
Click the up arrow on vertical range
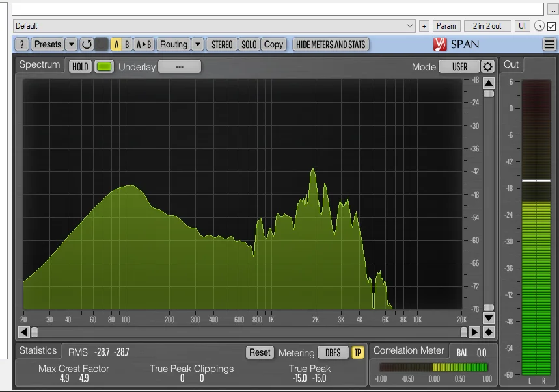488,83
